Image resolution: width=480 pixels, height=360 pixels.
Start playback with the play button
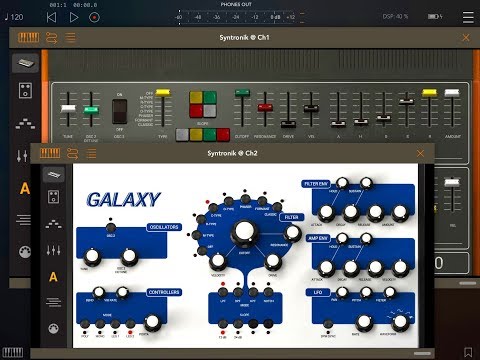click(74, 17)
